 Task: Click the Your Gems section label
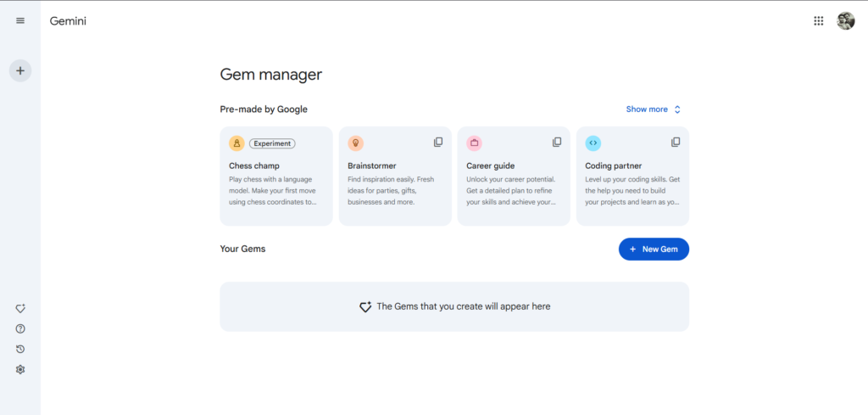click(242, 249)
